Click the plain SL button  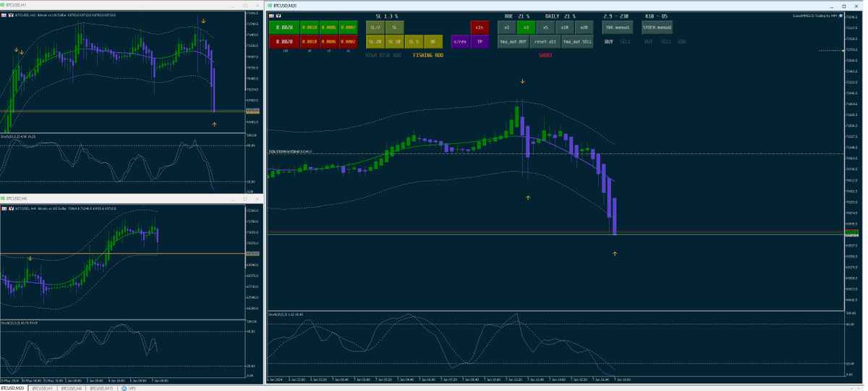coord(394,28)
